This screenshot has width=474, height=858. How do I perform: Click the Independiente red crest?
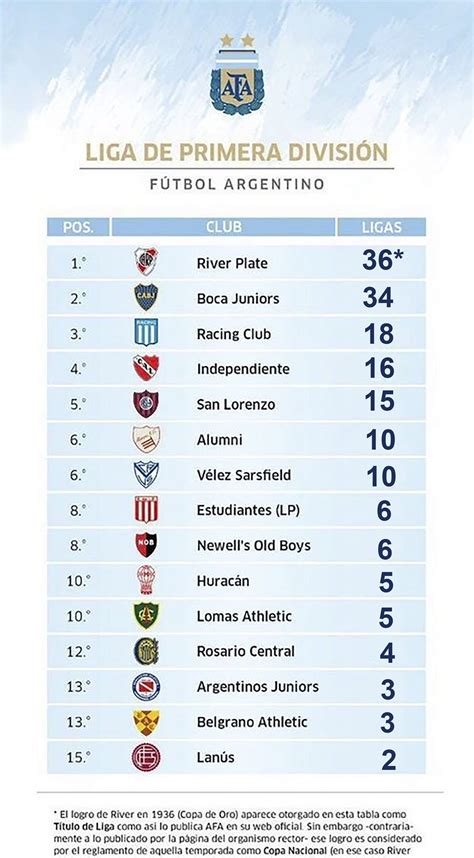(146, 368)
